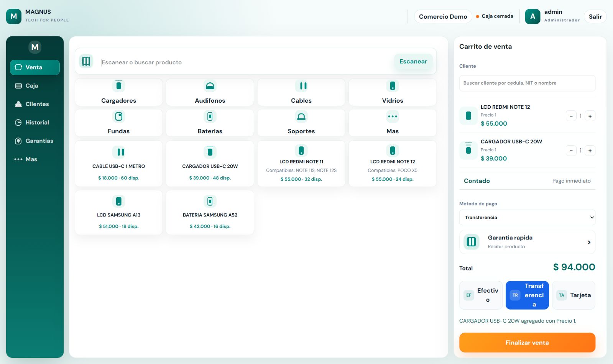The width and height of the screenshot is (613, 364).
Task: Open Garantias in the sidebar
Action: (x=35, y=141)
